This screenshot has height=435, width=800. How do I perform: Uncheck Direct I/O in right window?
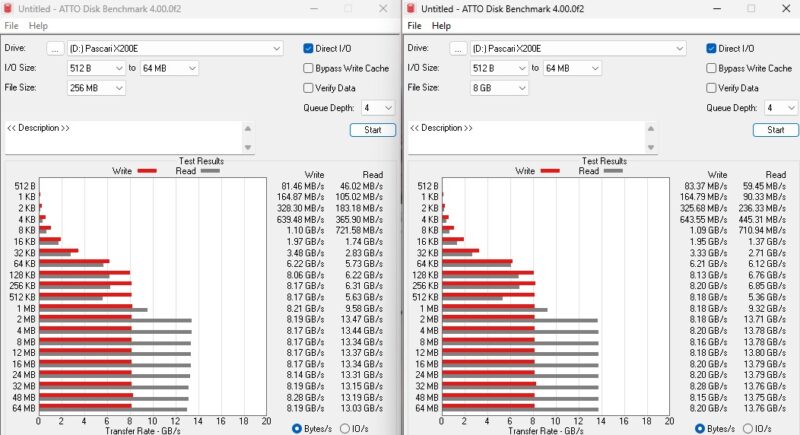(x=711, y=48)
